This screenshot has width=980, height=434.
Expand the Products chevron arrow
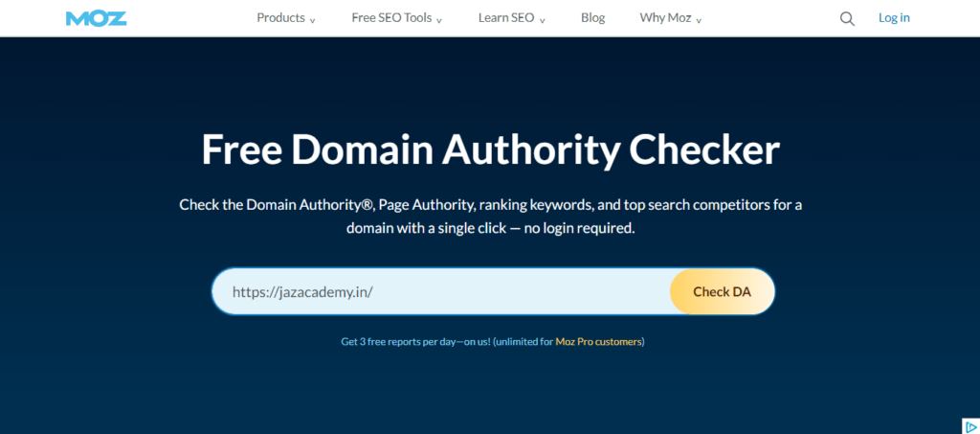tap(313, 20)
